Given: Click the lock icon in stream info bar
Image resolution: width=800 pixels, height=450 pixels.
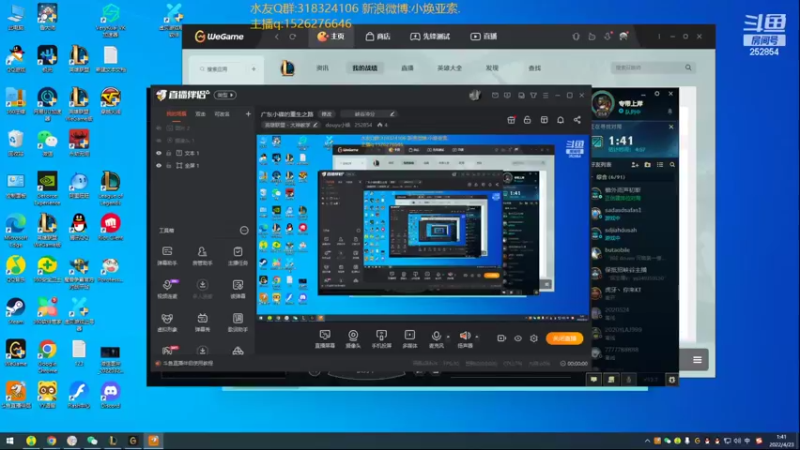Looking at the screenshot, I should 527,120.
